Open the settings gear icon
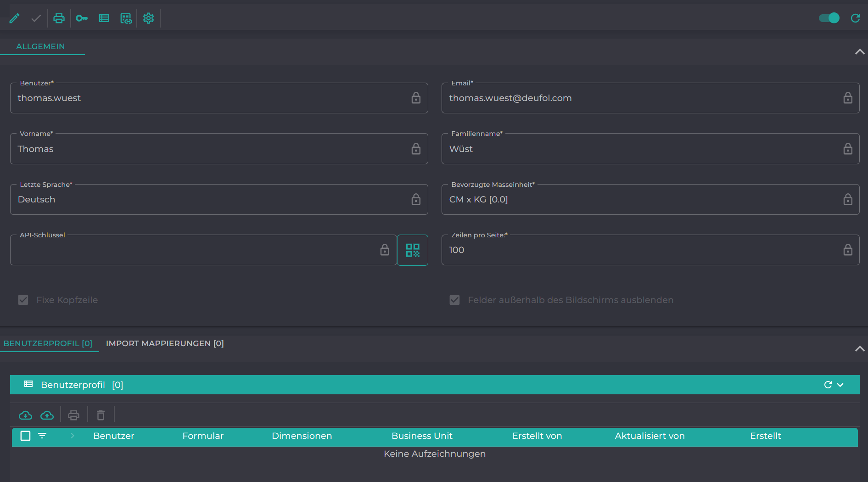868x482 pixels. click(148, 18)
